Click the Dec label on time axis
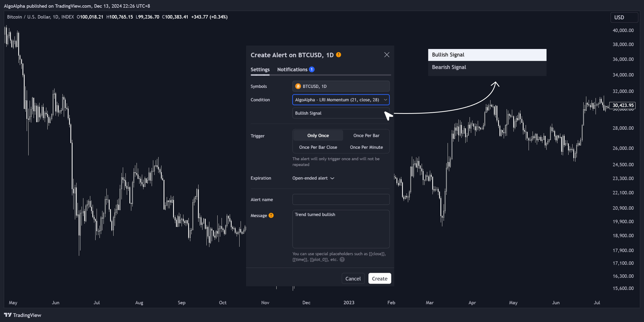This screenshot has width=644, height=322. [x=306, y=302]
